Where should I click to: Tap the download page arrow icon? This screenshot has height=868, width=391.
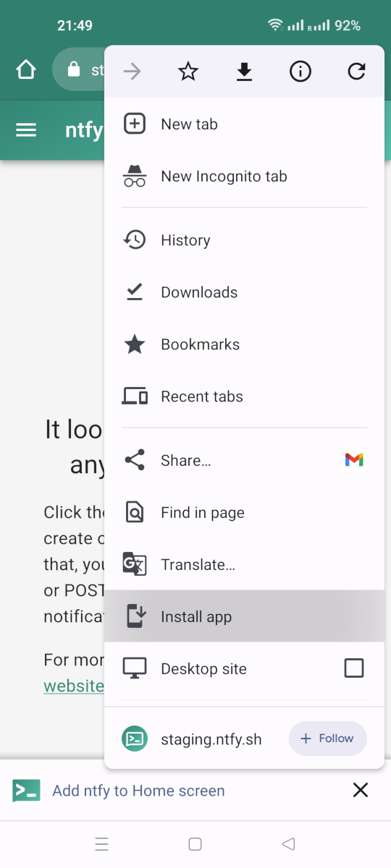[x=244, y=72]
